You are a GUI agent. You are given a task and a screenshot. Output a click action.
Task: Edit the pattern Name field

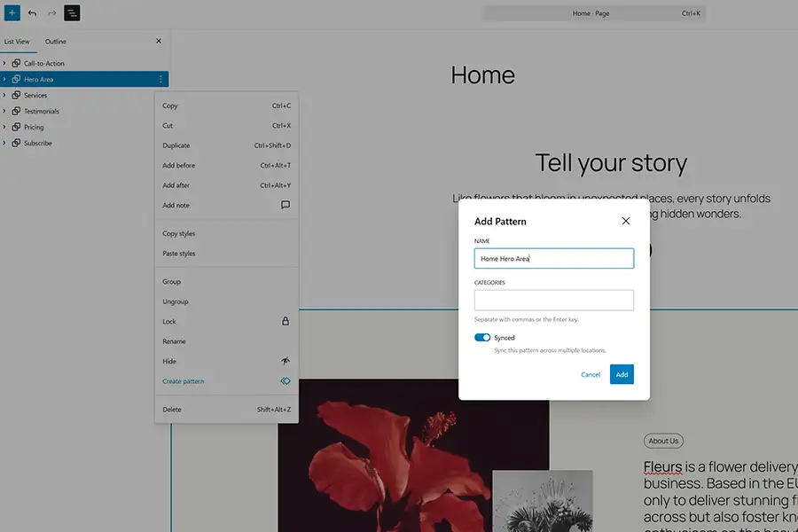coord(553,258)
